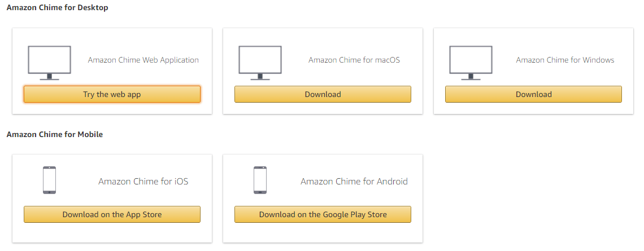Click the monitor icon beside Chime for Windows

471,63
